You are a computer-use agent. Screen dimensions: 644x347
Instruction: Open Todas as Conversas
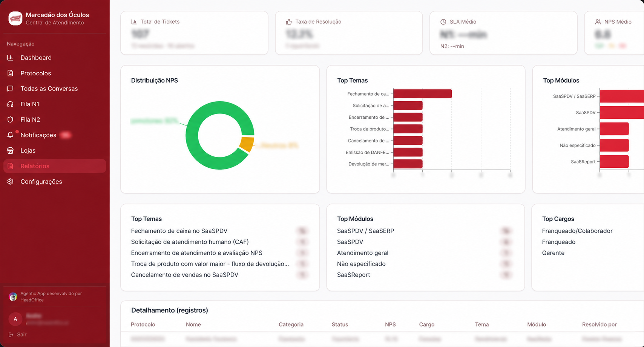[55, 89]
